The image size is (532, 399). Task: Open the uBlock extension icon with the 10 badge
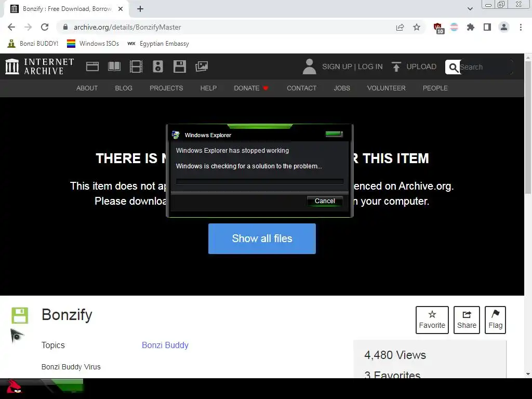point(438,28)
